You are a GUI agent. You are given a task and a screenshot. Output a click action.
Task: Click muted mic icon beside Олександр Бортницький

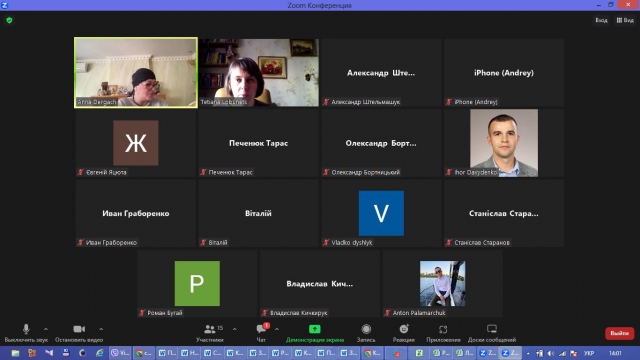pyautogui.click(x=326, y=172)
